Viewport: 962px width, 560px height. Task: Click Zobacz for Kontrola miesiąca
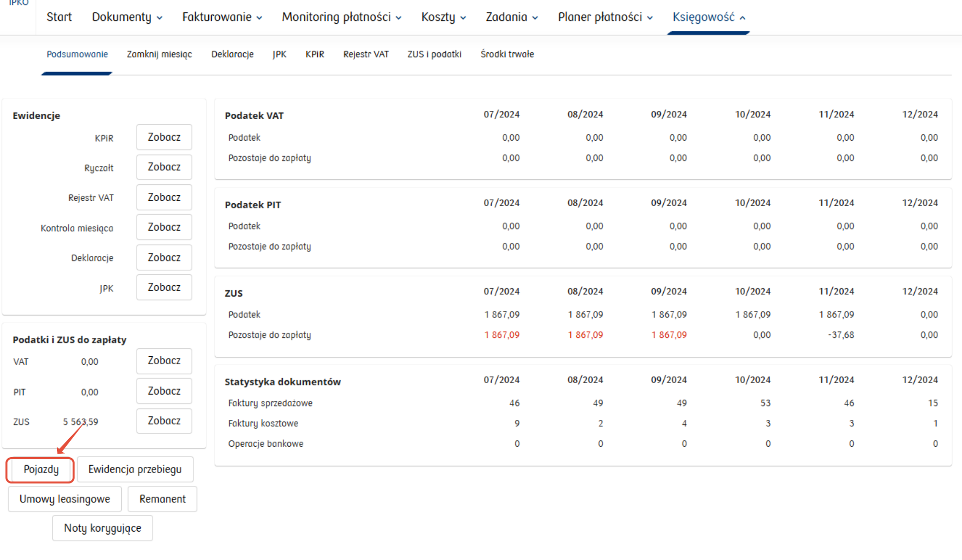point(164,227)
